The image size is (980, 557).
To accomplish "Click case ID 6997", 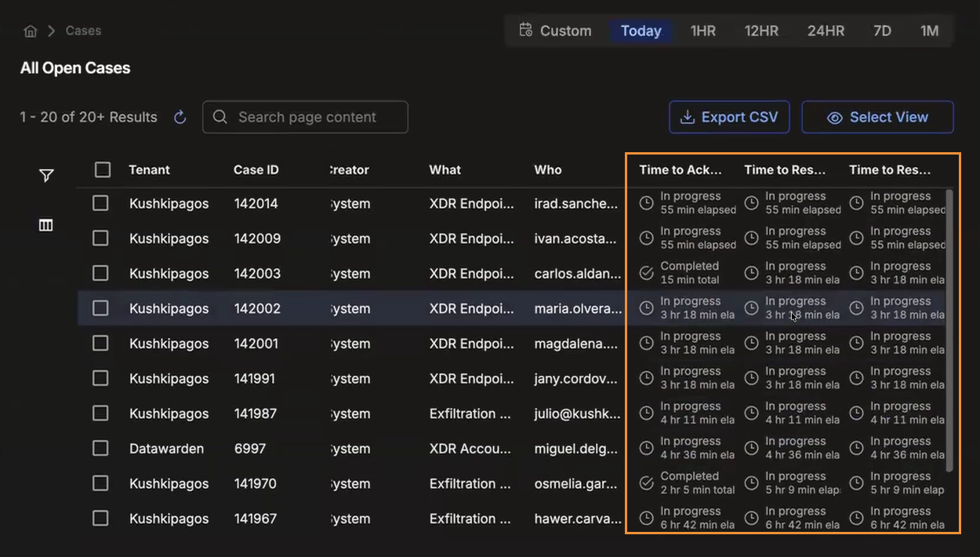I will (x=250, y=448).
